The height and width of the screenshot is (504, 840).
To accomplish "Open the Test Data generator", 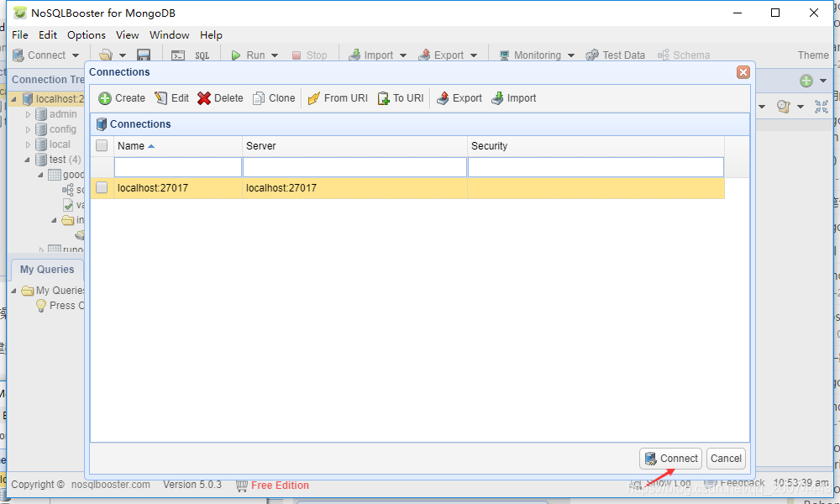I will click(615, 55).
